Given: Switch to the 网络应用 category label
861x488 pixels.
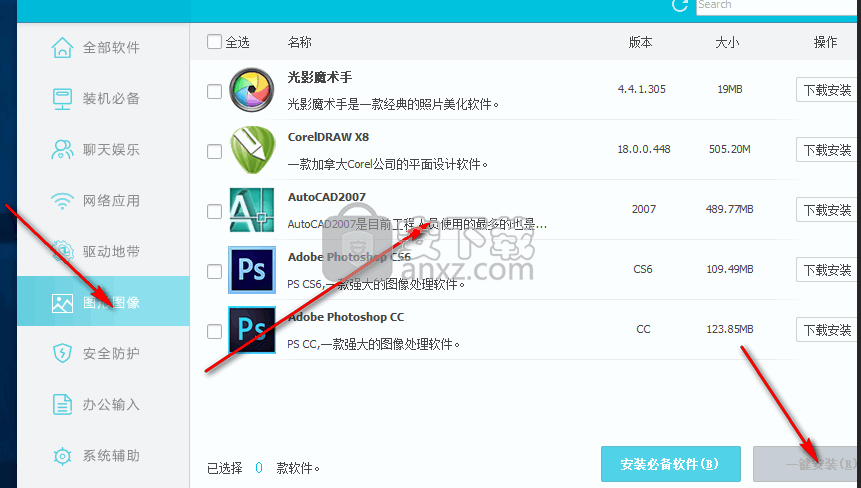Looking at the screenshot, I should click(111, 201).
